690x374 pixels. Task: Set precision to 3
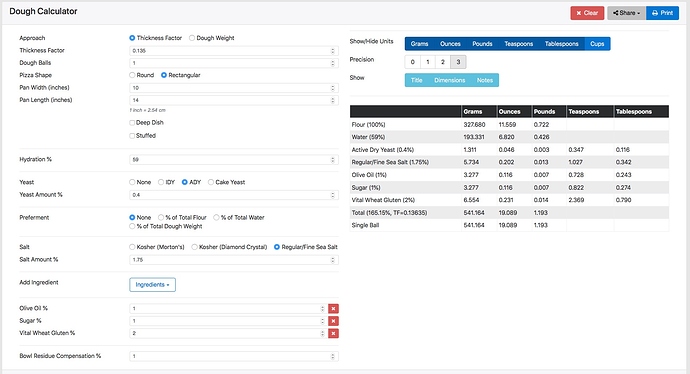[458, 62]
